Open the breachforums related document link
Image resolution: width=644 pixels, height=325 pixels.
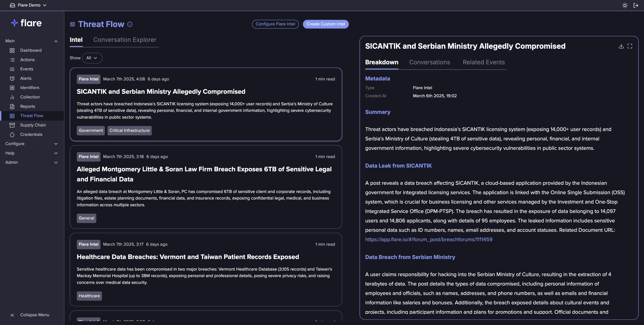pos(429,239)
